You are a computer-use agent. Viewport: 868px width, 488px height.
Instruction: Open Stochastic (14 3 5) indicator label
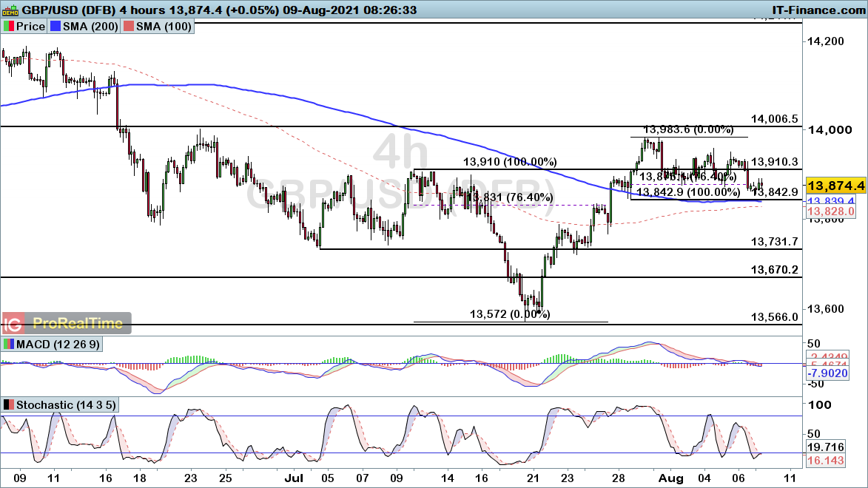(66, 405)
